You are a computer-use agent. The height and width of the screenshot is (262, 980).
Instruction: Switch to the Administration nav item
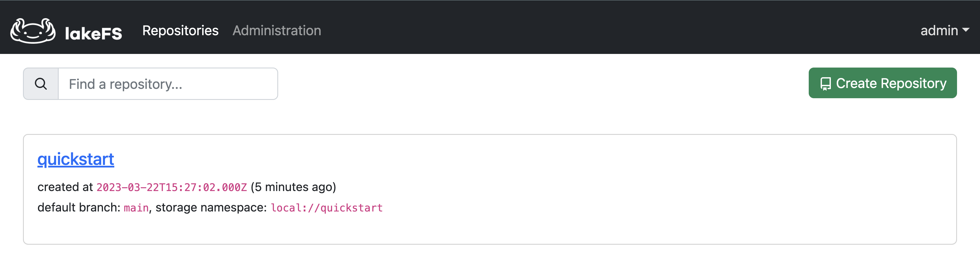click(x=276, y=30)
